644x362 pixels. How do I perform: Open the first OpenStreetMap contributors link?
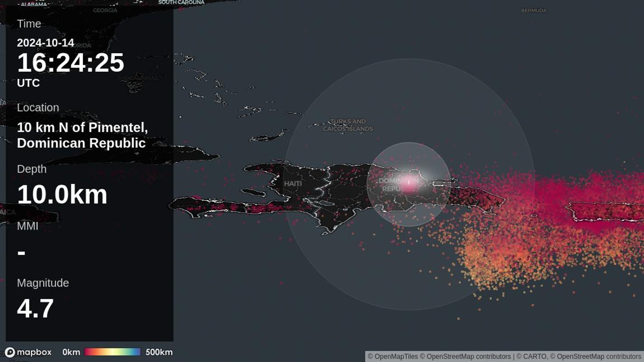[x=465, y=357]
